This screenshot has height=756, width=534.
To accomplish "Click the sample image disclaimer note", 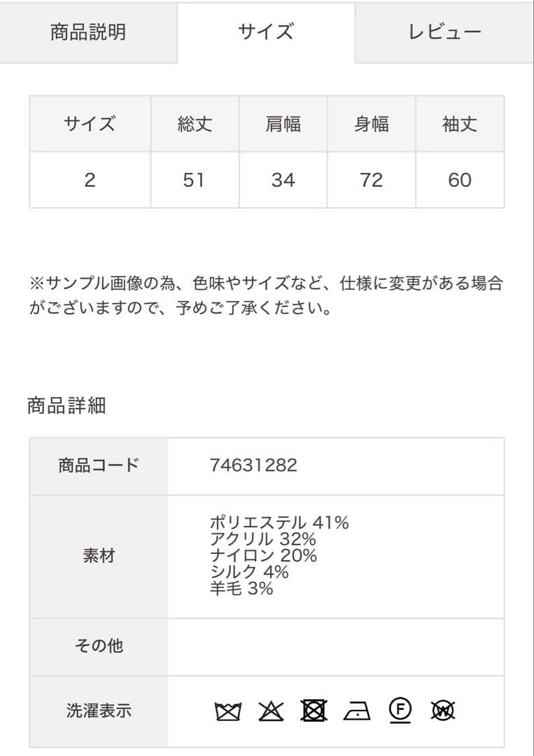I will point(266,295).
